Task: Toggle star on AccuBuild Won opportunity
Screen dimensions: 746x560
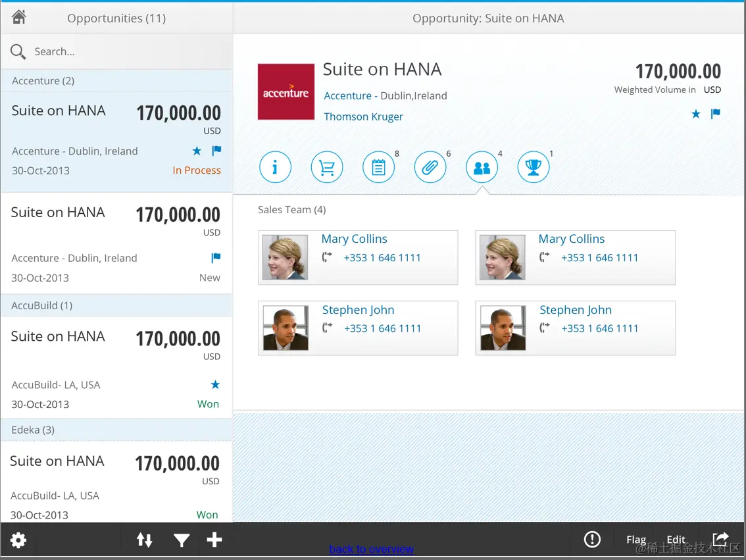Action: (215, 384)
